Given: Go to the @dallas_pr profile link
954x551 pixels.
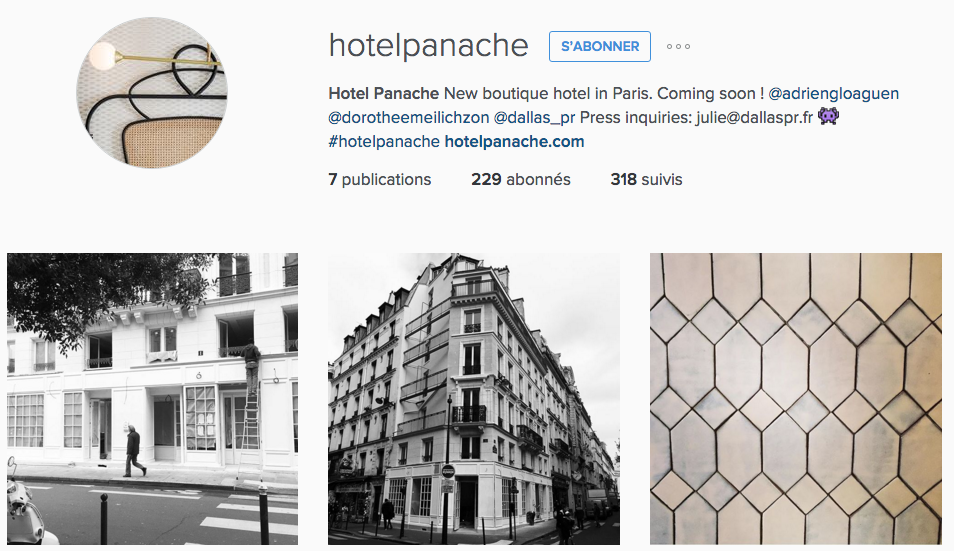Looking at the screenshot, I should point(534,117).
